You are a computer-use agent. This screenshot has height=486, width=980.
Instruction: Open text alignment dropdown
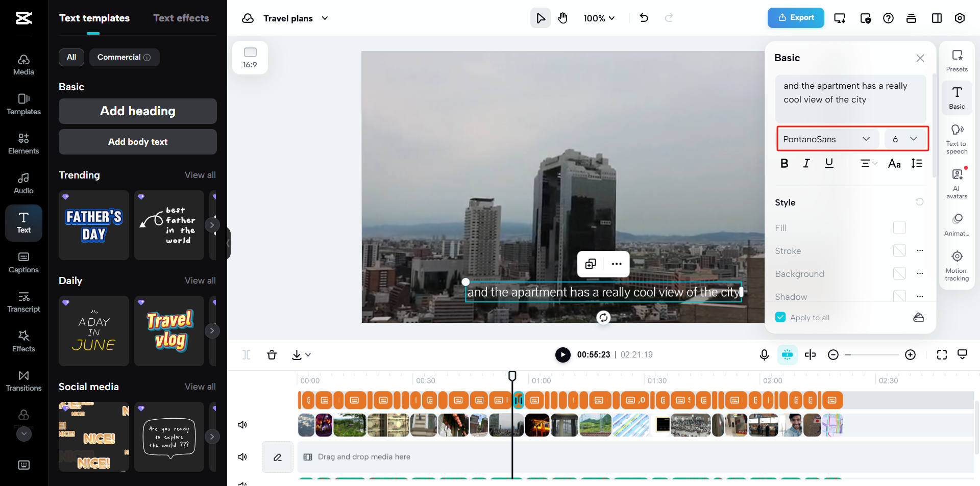pos(868,163)
